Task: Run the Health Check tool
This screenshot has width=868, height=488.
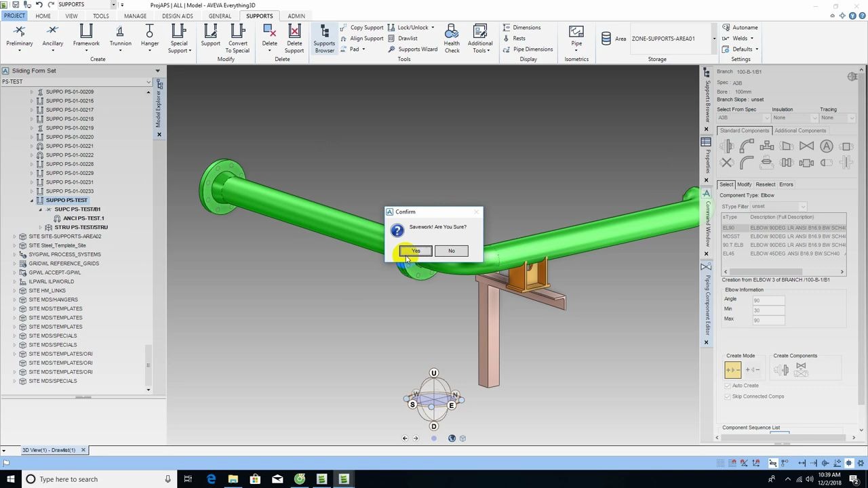Action: click(x=452, y=37)
